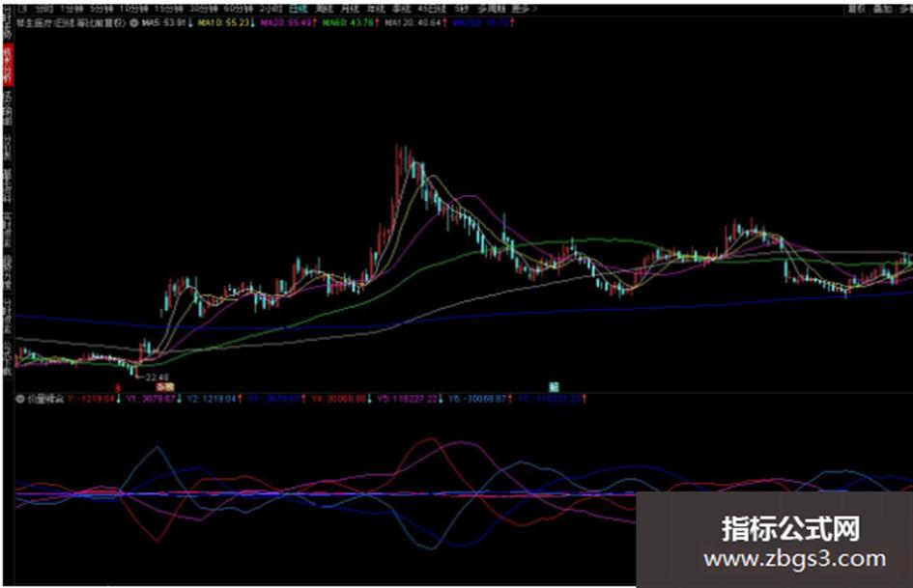Click the Y: -1219.04 indicator value
The width and height of the screenshot is (913, 588).
click(x=92, y=399)
